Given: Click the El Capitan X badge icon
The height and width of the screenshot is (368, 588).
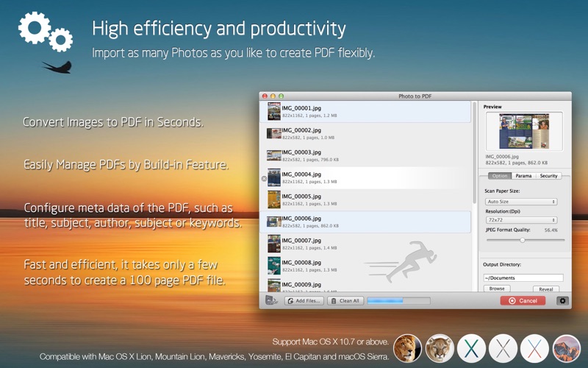Looking at the screenshot, I should click(534, 348).
